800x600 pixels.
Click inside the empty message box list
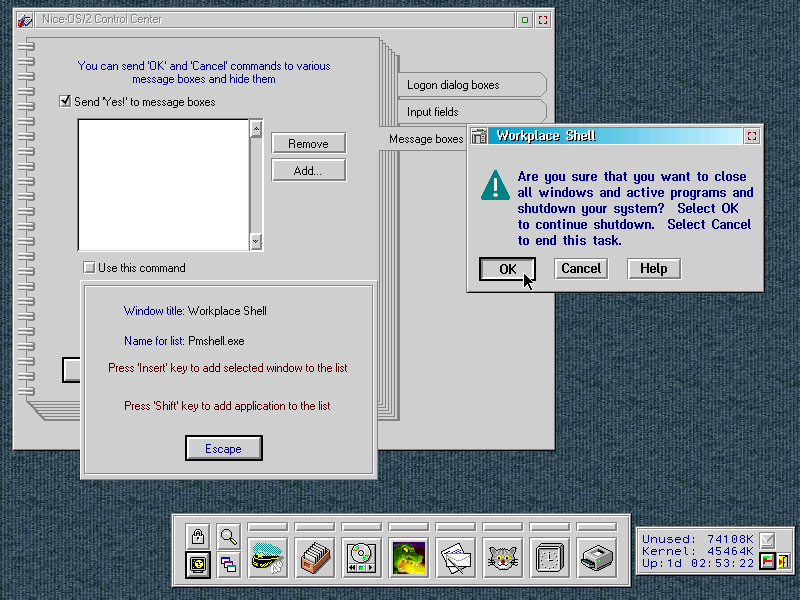(x=163, y=185)
